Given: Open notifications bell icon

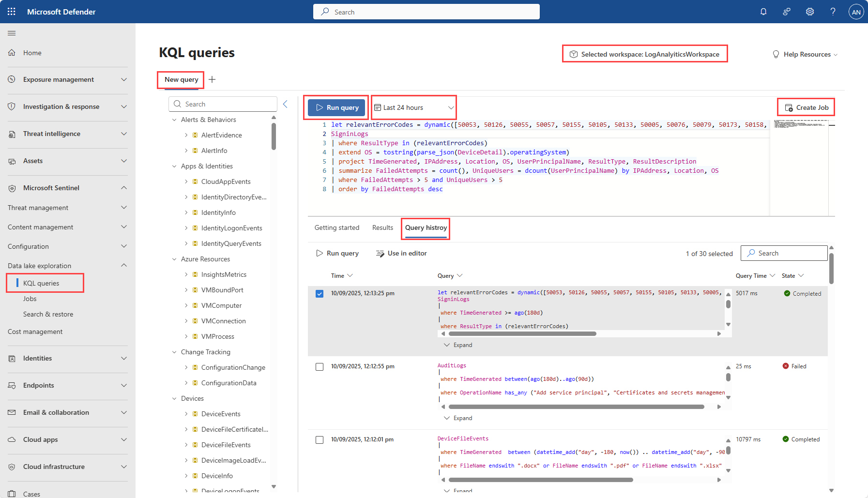Looking at the screenshot, I should click(763, 12).
